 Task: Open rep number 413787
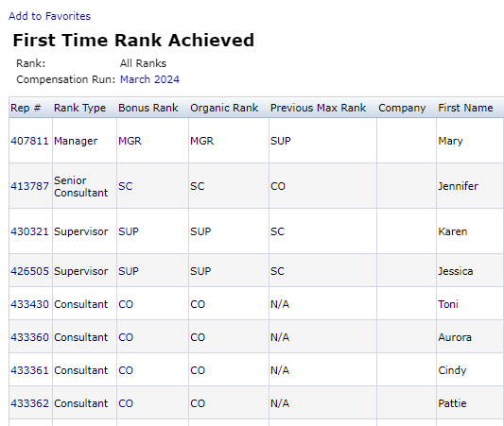(x=29, y=186)
